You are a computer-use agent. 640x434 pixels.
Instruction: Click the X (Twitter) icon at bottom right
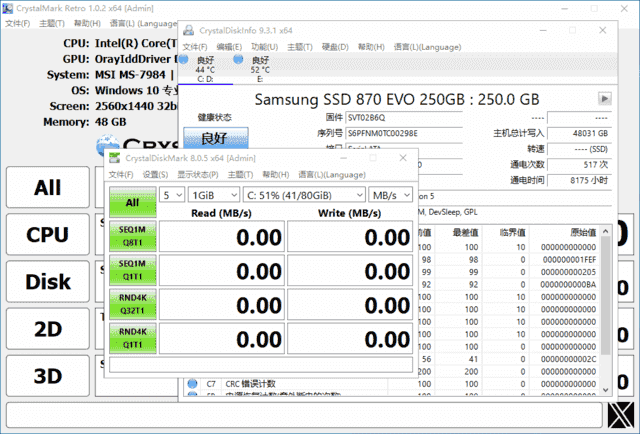click(621, 414)
